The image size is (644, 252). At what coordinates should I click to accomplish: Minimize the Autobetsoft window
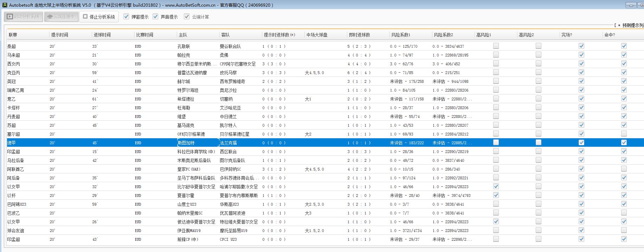(631, 5)
